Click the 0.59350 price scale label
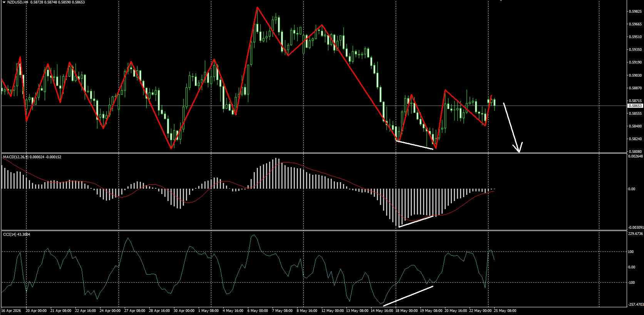Image resolution: width=644 pixels, height=315 pixels. tap(635, 50)
